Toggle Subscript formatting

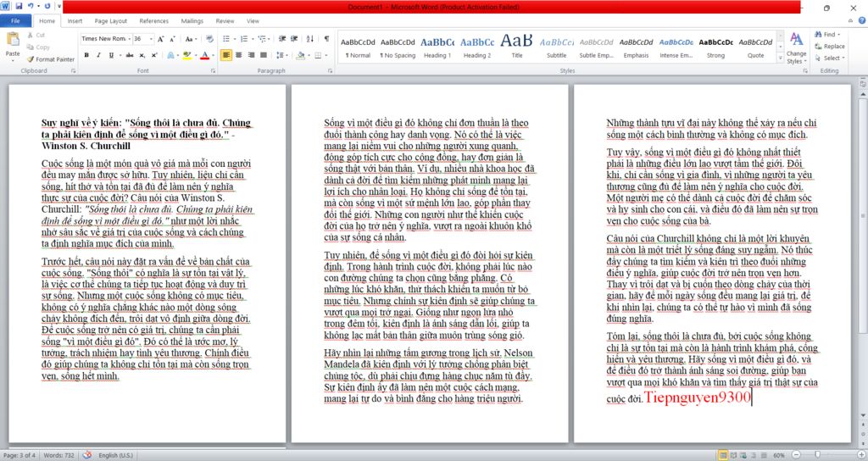click(x=142, y=55)
